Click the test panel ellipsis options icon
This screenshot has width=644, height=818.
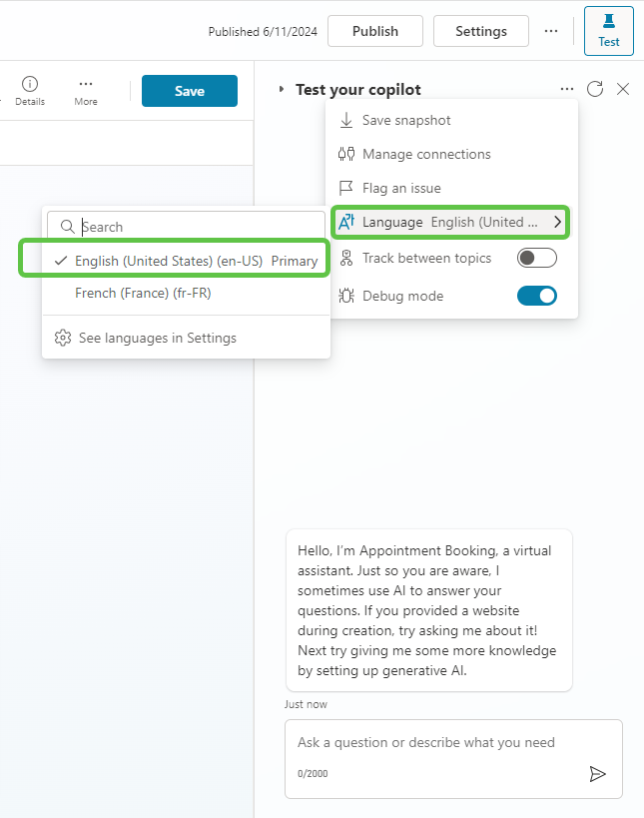pyautogui.click(x=567, y=89)
